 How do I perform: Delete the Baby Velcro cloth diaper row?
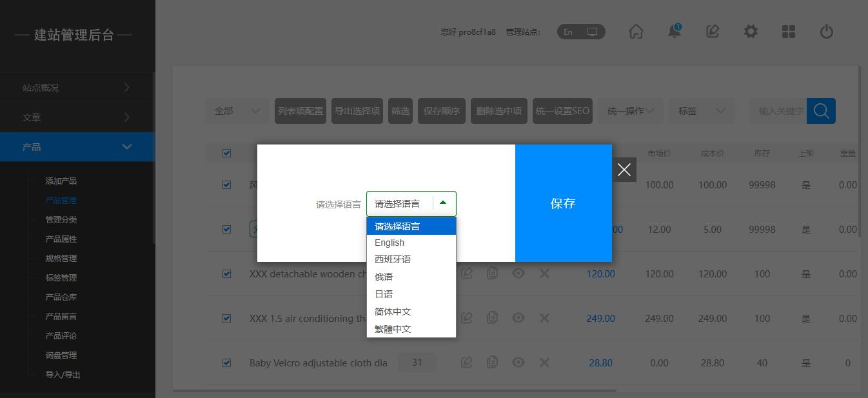pyautogui.click(x=544, y=363)
